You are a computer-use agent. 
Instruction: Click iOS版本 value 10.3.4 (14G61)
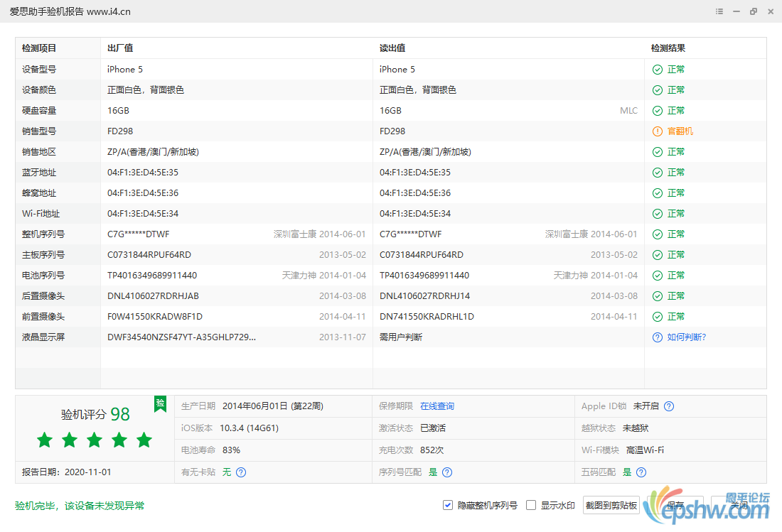click(x=249, y=428)
